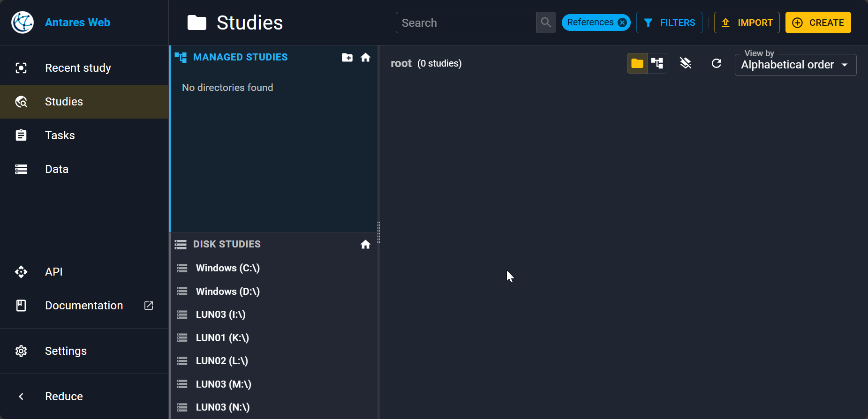Image resolution: width=868 pixels, height=419 pixels.
Task: Open Antares Web home link
Action: pyautogui.click(x=77, y=22)
